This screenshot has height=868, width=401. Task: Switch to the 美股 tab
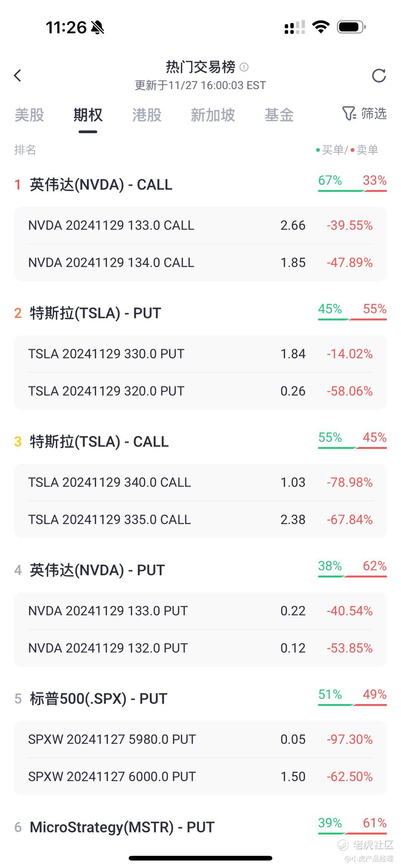coord(29,115)
